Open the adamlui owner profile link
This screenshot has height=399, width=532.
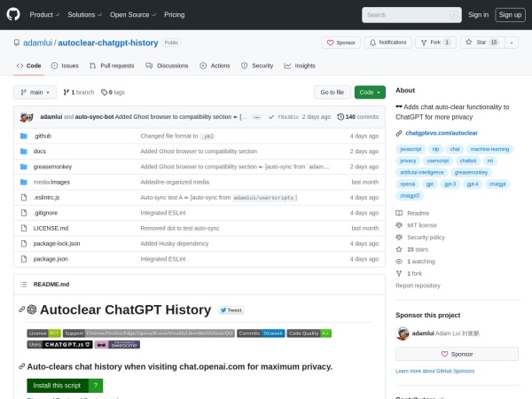tap(37, 43)
